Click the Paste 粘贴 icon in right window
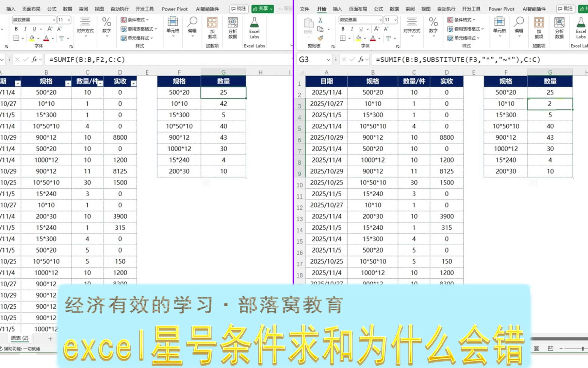This screenshot has width=588, height=368. coord(308,26)
